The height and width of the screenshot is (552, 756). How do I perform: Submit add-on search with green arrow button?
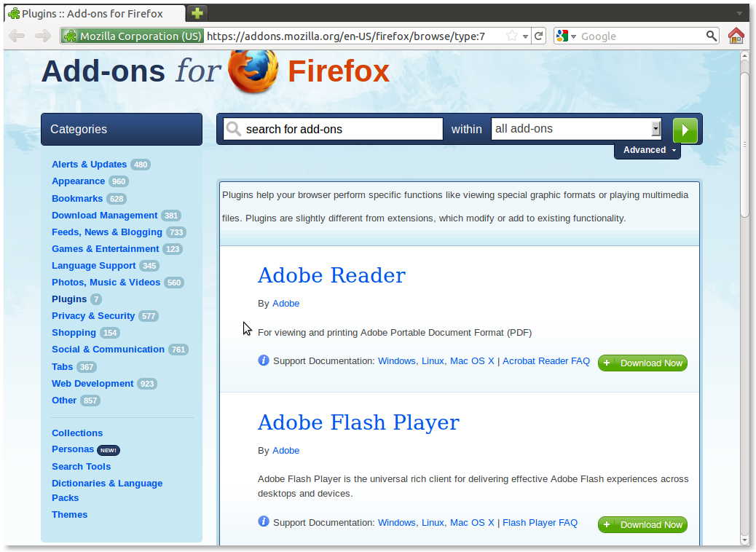point(685,130)
